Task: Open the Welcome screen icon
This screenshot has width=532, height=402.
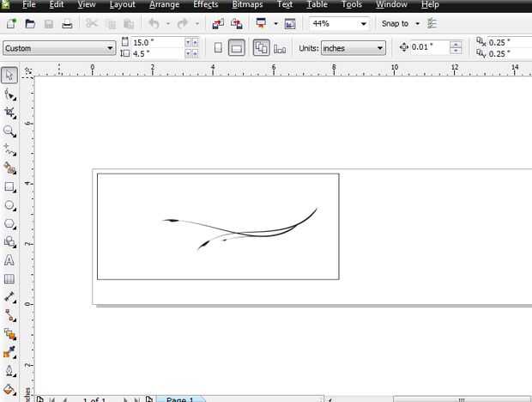Action: (x=290, y=23)
